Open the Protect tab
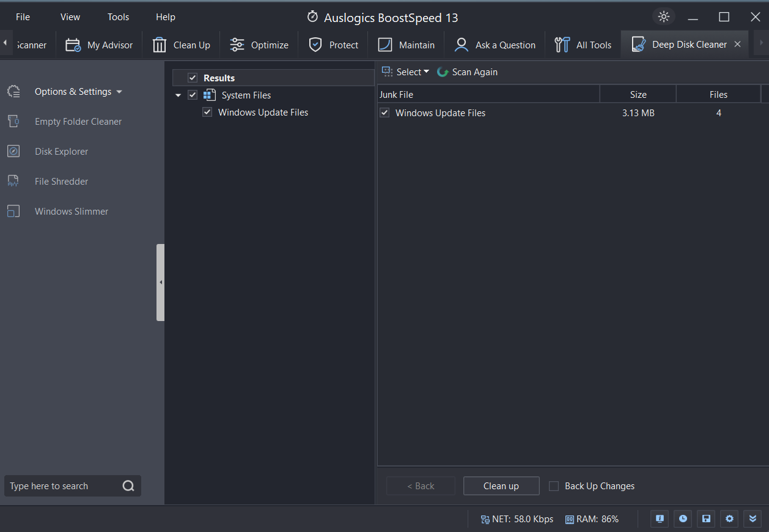 [333, 45]
